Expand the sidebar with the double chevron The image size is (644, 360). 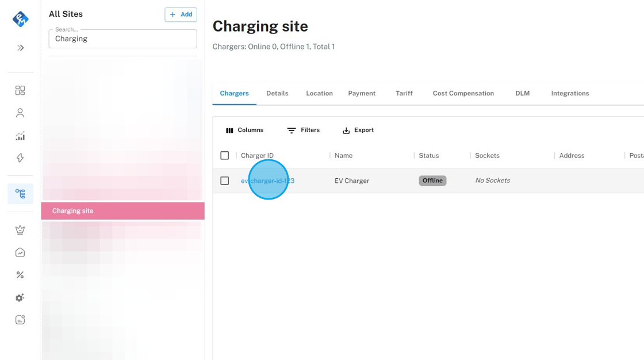point(20,48)
